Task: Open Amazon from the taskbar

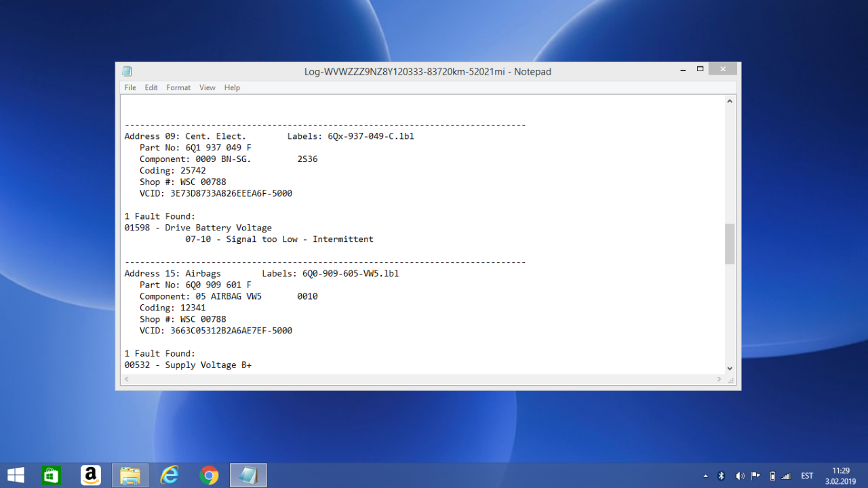Action: [90, 475]
